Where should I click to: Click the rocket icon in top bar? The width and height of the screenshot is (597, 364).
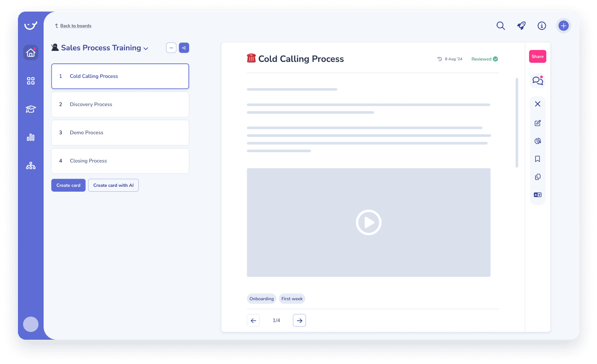coord(521,26)
